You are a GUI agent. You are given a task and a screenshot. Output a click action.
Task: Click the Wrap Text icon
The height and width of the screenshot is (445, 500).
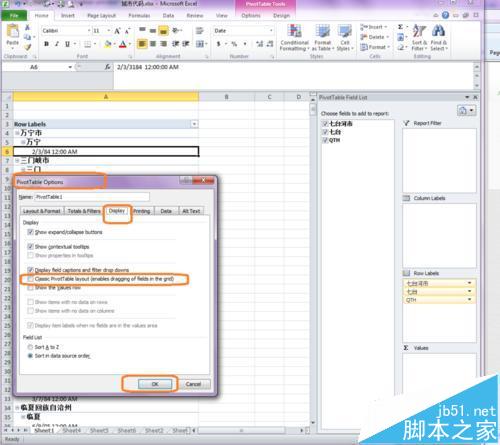click(x=199, y=31)
